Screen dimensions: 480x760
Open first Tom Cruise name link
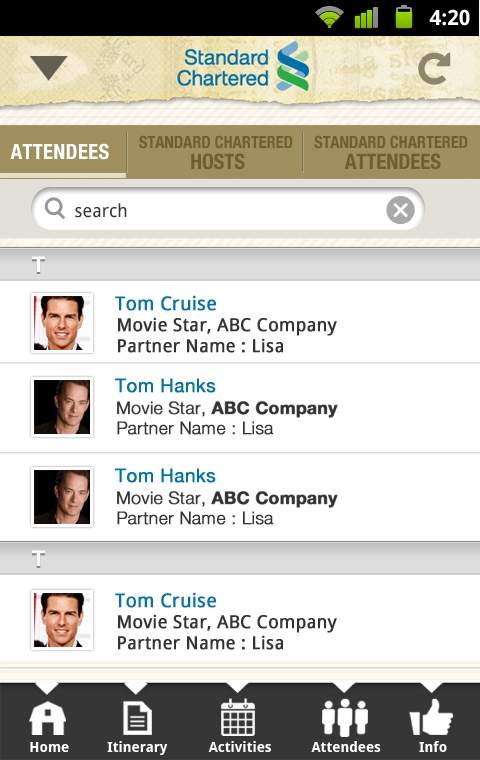coord(166,303)
